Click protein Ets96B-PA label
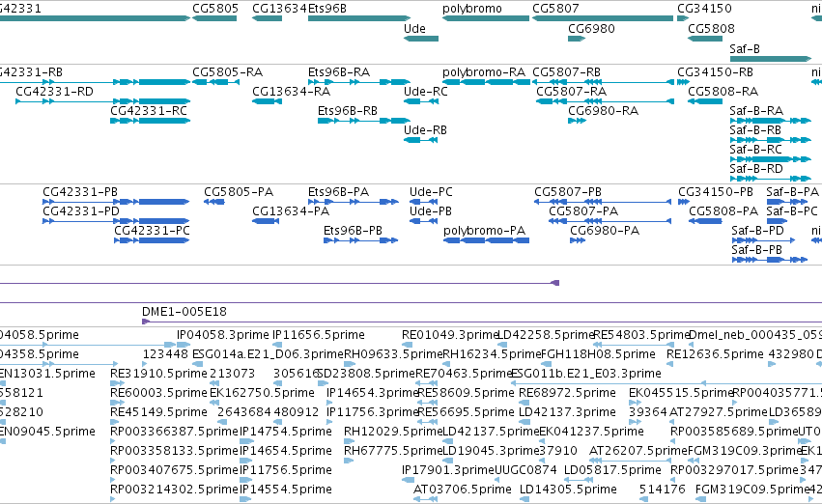This screenshot has width=822, height=504. point(339,192)
